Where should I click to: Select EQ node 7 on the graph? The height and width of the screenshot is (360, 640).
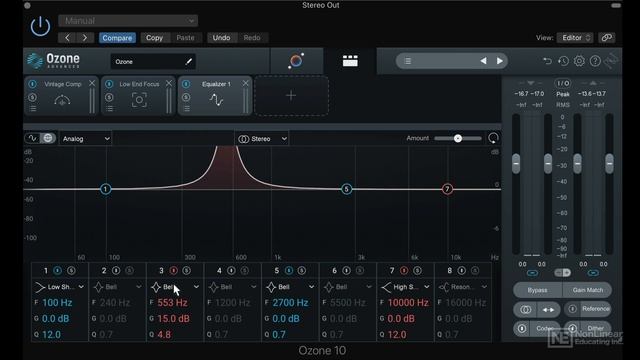pyautogui.click(x=447, y=189)
